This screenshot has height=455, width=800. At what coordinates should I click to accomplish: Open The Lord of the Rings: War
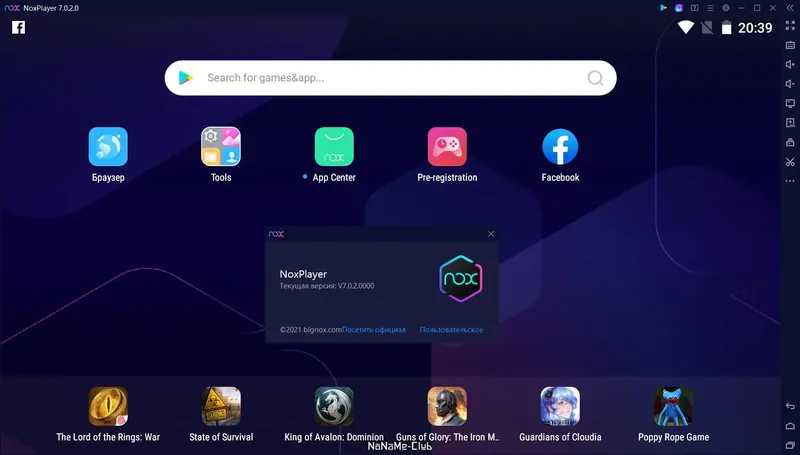108,406
